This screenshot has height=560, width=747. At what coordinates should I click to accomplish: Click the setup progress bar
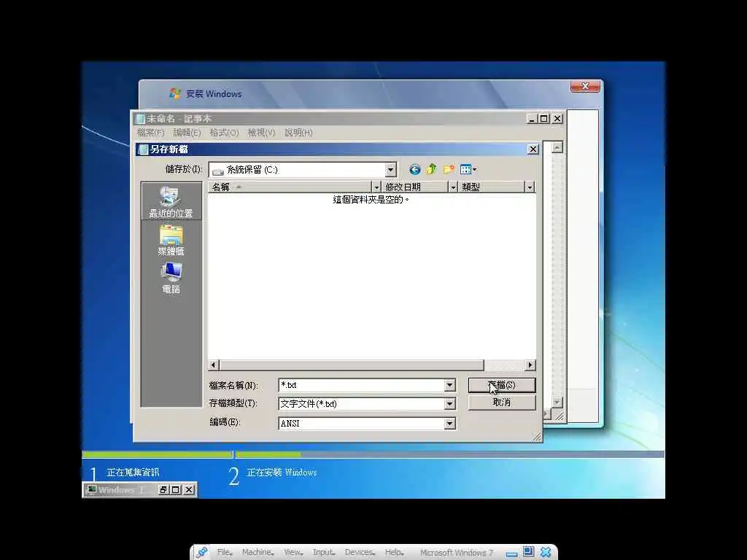(373, 455)
